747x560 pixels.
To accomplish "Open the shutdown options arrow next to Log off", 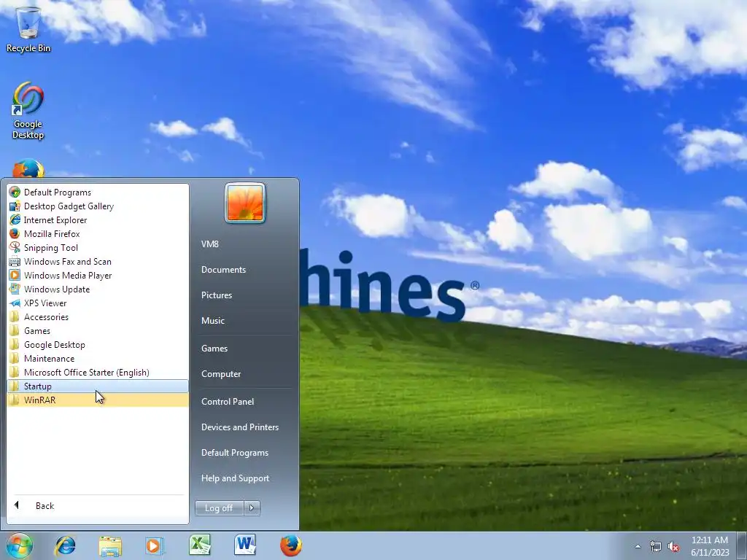I will [x=252, y=508].
